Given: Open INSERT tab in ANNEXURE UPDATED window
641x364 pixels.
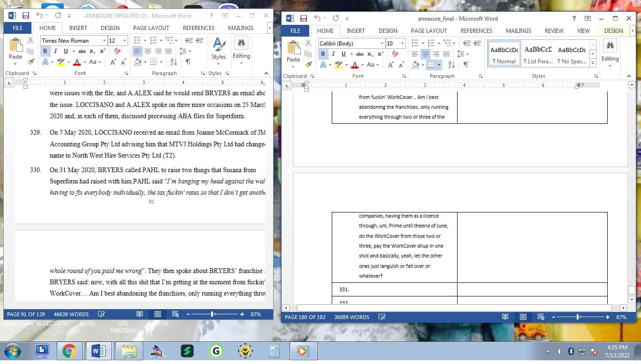Looking at the screenshot, I should coord(78,28).
